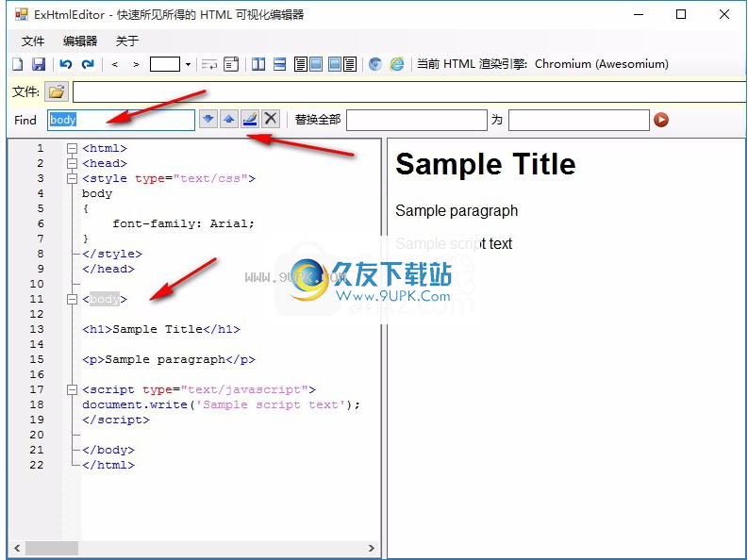This screenshot has width=748, height=560.
Task: Undo the last edit
Action: tap(65, 64)
